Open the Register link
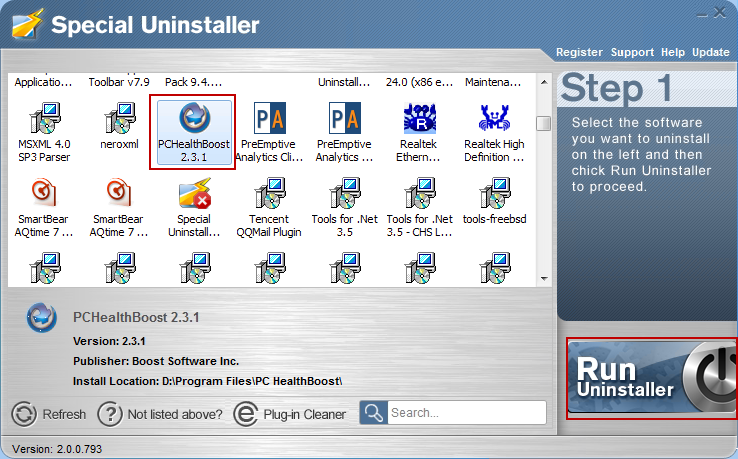The width and height of the screenshot is (738, 459). tap(579, 52)
